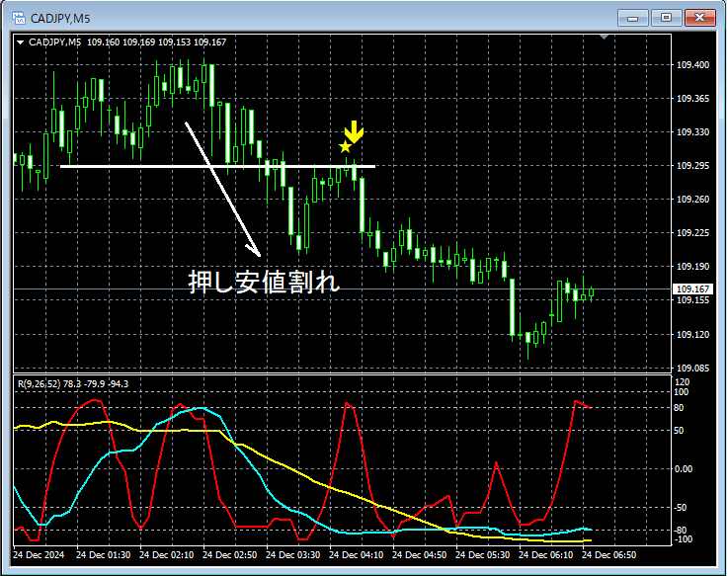Click the current price label 109.167
Screen dimensions: 728x576
pos(692,288)
